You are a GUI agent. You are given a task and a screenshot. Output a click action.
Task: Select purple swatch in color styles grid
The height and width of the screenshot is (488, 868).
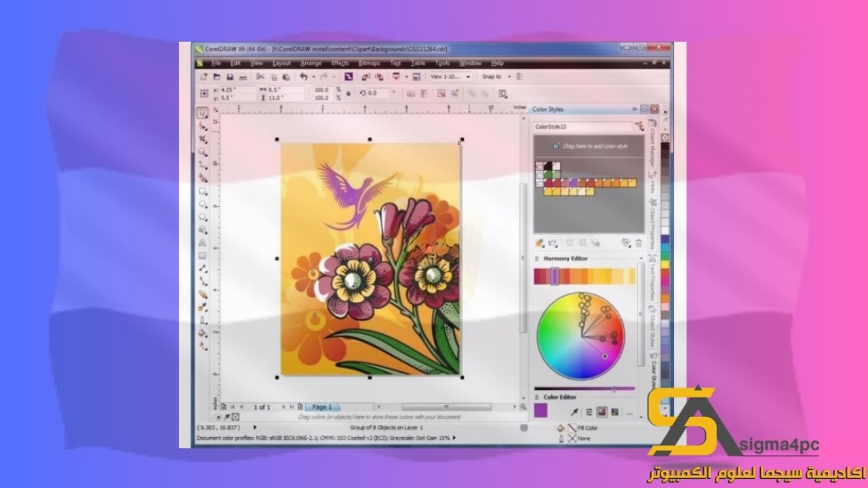pyautogui.click(x=573, y=183)
